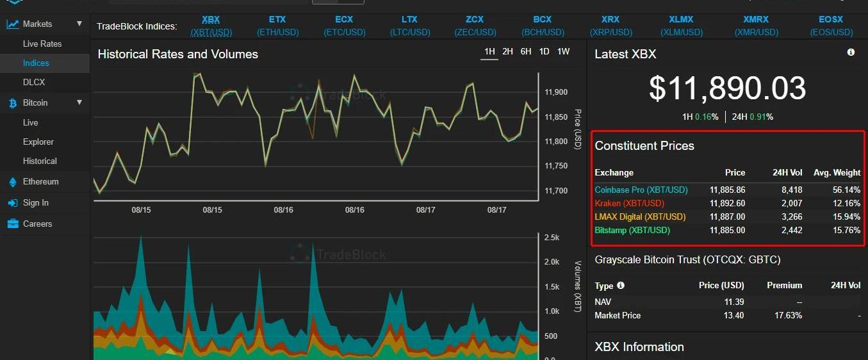Viewport: 868px width, 360px height.
Task: Open Kraken (XBT/USD) constituent
Action: pos(630,204)
